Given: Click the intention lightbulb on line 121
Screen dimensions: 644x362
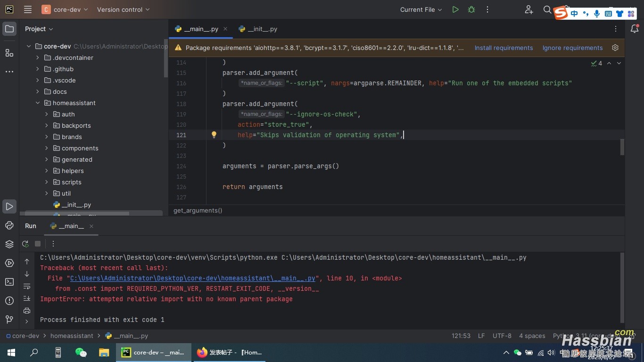Looking at the screenshot, I should point(214,135).
